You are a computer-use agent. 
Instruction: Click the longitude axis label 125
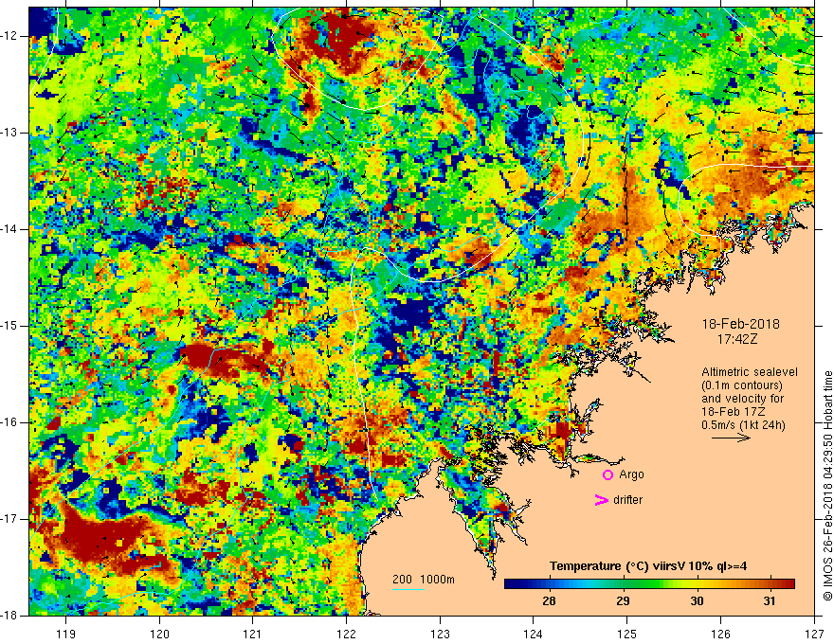(x=627, y=634)
